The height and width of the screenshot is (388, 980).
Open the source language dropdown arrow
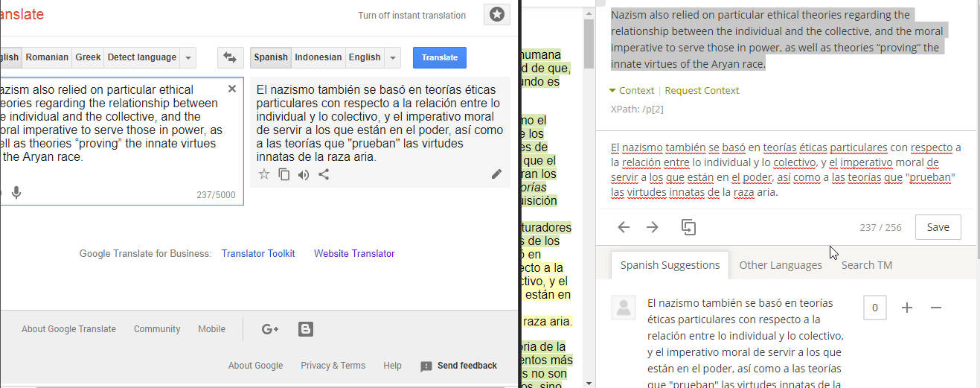(x=188, y=57)
